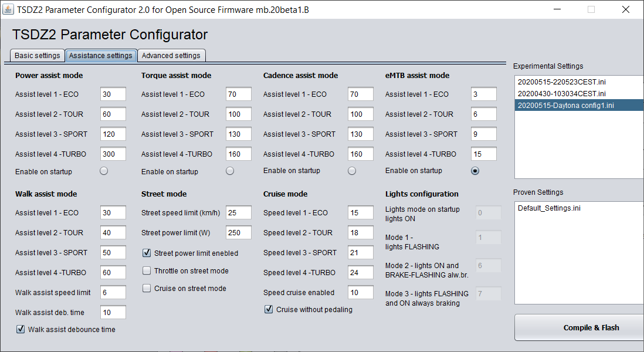Viewport: 644px width, 352px height.
Task: Close the TSDZ2 Parameter Configurator window
Action: point(625,9)
